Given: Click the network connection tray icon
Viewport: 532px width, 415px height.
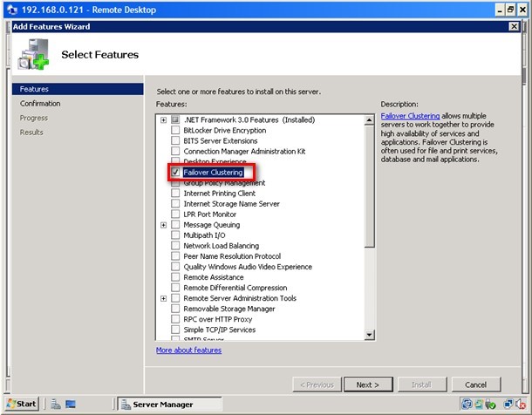Looking at the screenshot, I should click(508, 405).
